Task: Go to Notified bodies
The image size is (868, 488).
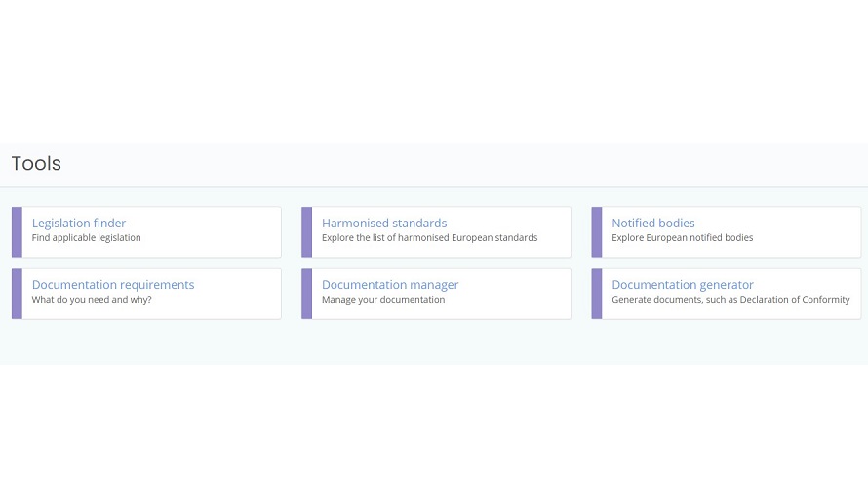Action: 653,224
